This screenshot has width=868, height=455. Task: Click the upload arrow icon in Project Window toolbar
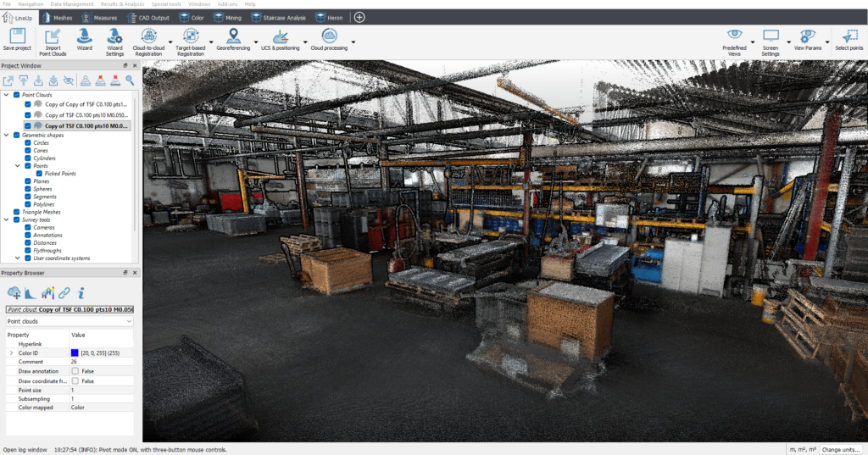click(x=23, y=80)
